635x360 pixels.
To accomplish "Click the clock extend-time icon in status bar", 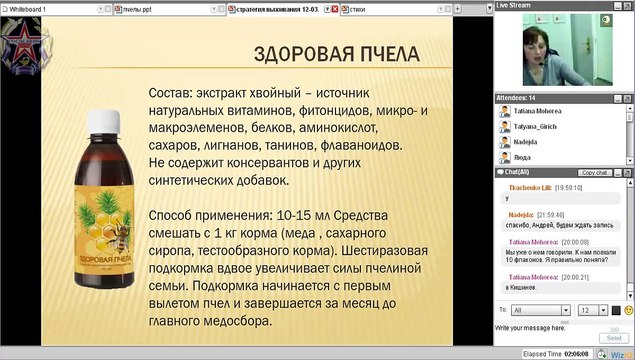I will pyautogui.click(x=601, y=354).
